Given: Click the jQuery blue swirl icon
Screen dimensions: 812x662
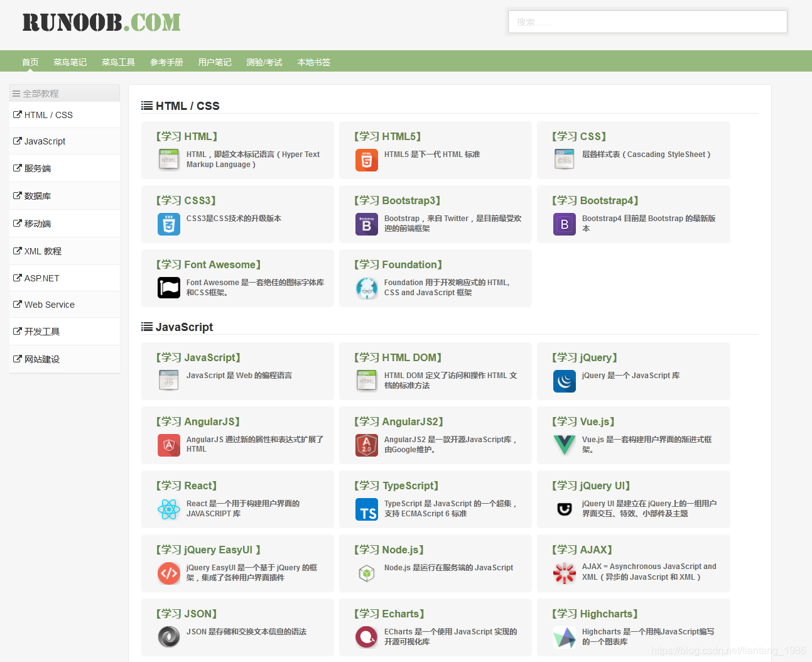Looking at the screenshot, I should click(565, 381).
